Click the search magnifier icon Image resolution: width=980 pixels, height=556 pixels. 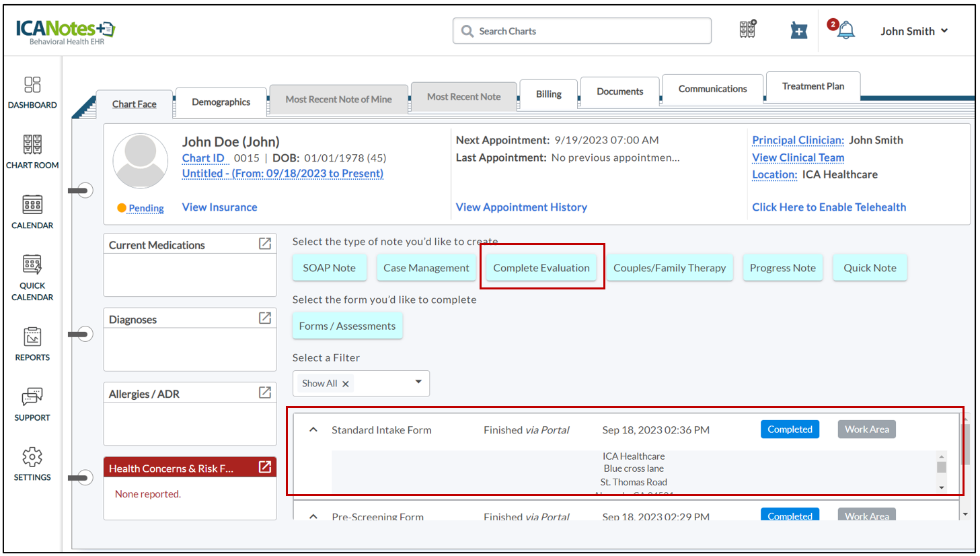(467, 31)
